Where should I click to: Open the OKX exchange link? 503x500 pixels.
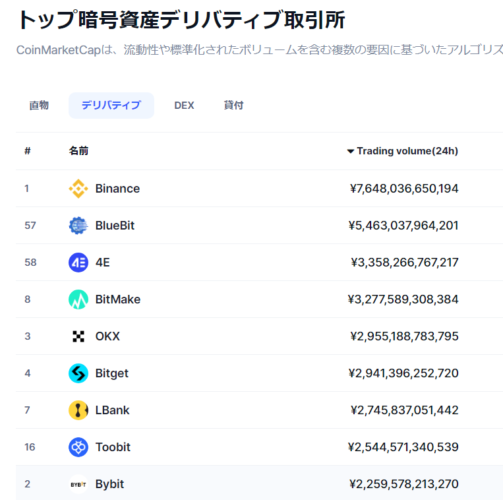[x=107, y=336]
